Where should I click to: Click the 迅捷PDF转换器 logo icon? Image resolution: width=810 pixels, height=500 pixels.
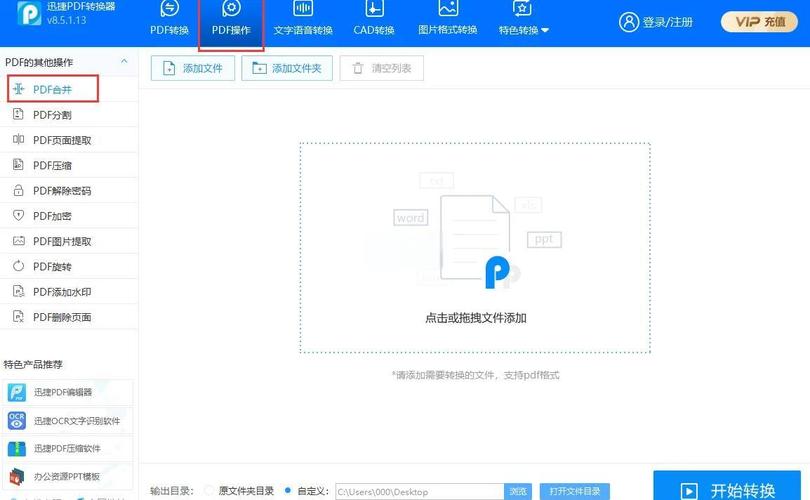point(29,13)
